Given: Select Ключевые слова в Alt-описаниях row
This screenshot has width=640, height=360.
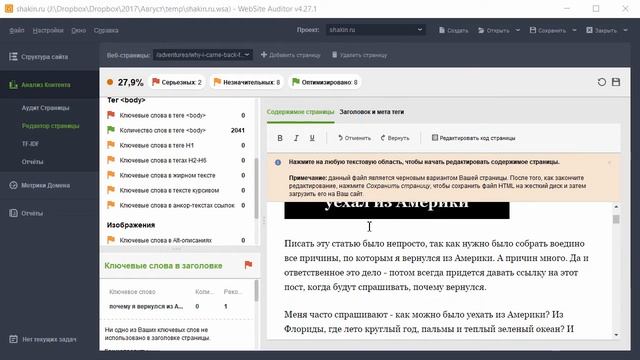Looking at the screenshot, I should pos(176,240).
